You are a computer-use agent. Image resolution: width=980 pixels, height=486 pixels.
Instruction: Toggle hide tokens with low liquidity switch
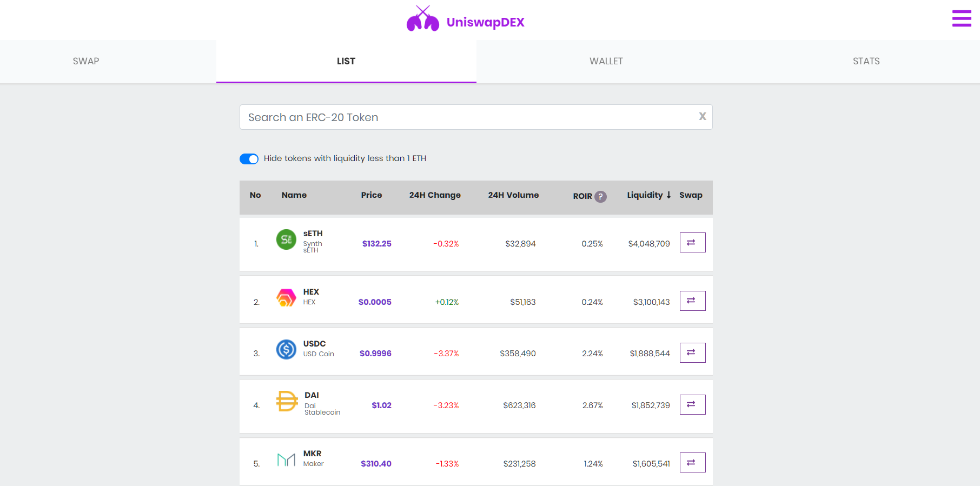coord(249,159)
